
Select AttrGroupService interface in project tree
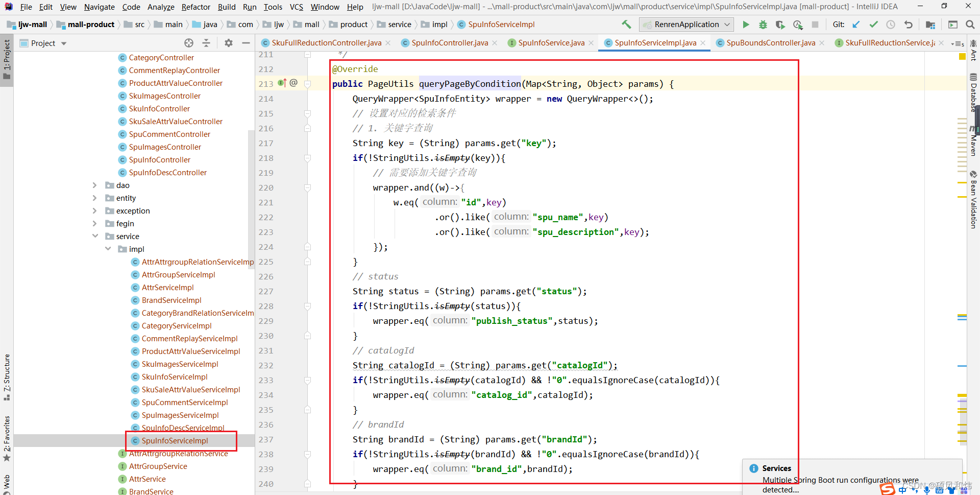click(x=158, y=466)
